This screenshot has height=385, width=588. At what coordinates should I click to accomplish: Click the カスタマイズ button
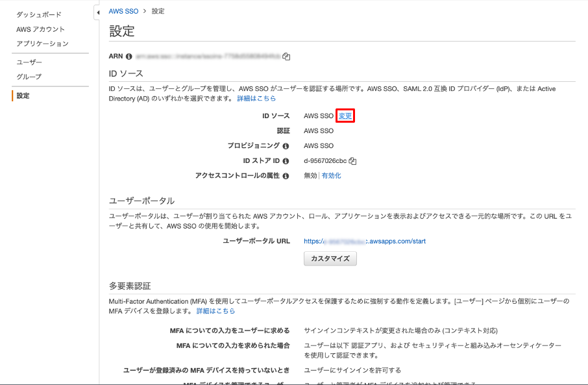click(330, 258)
